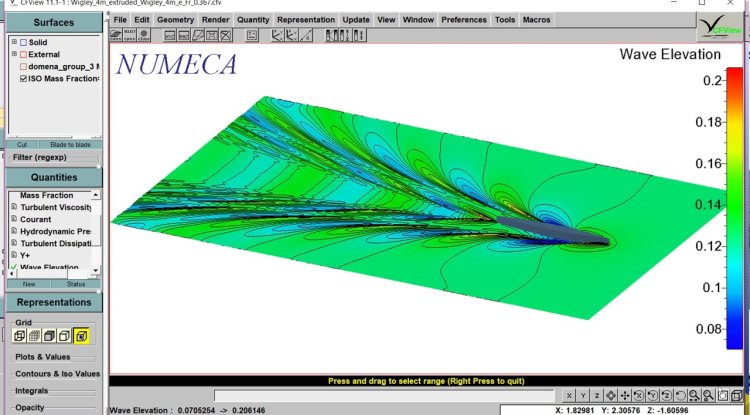Open the Preferences menu
Viewport: 750px width, 415px height.
pyautogui.click(x=464, y=20)
